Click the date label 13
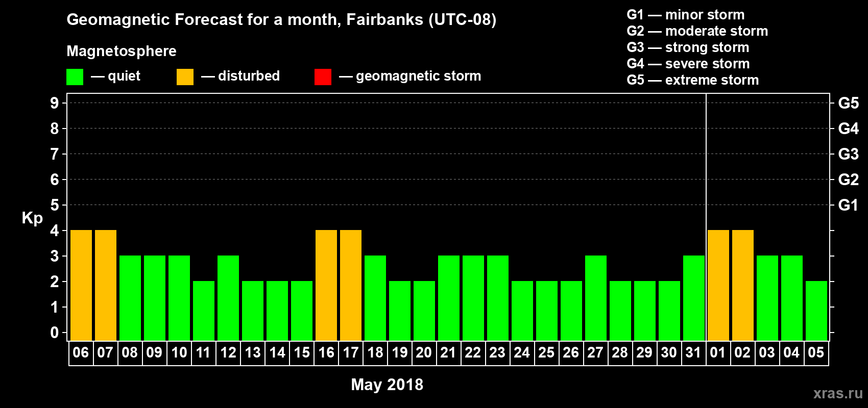Viewport: 868px width, 408px height. [253, 352]
